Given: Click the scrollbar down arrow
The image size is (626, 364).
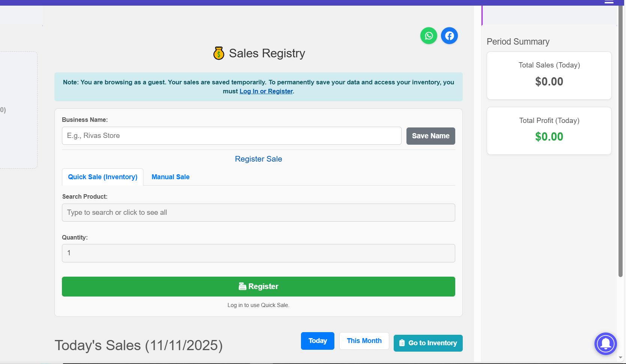Looking at the screenshot, I should (621, 357).
